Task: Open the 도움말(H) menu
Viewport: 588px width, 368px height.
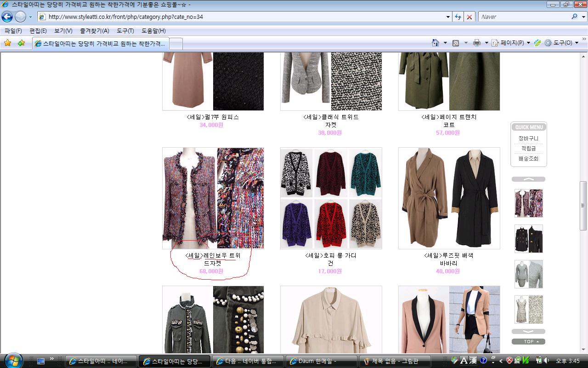Action: click(x=154, y=31)
